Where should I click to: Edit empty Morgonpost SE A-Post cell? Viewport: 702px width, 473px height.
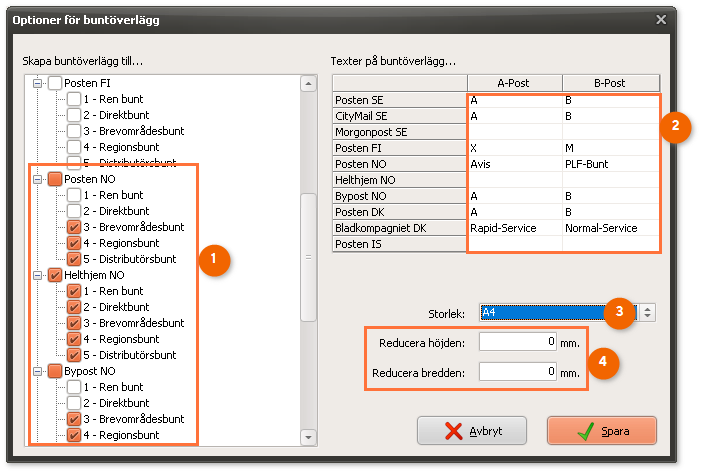(x=514, y=132)
